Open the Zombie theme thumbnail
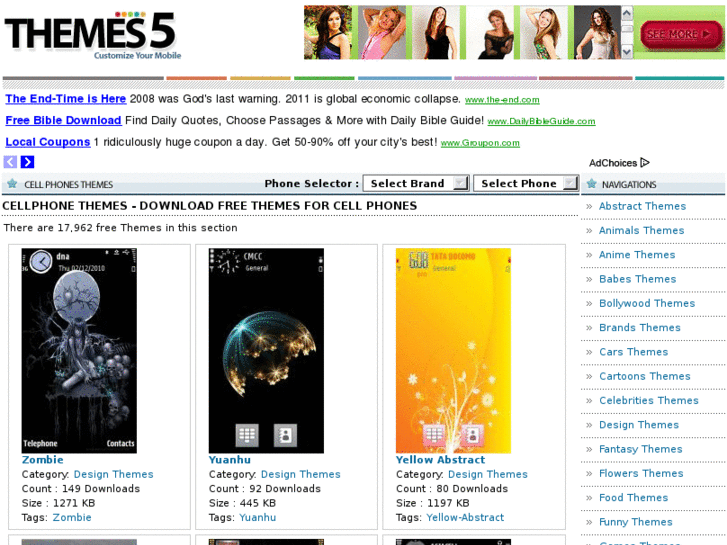727x545 pixels. pos(79,351)
